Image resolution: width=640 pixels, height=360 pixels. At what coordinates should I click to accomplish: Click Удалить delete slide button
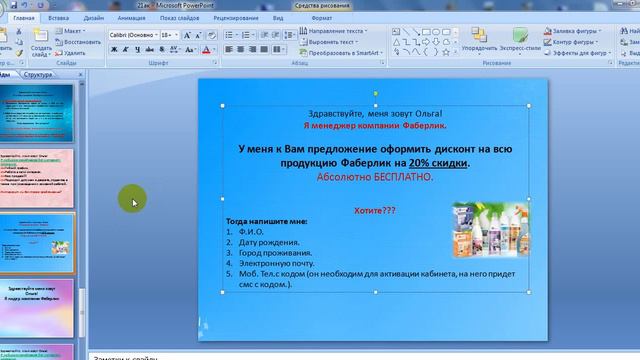70,53
